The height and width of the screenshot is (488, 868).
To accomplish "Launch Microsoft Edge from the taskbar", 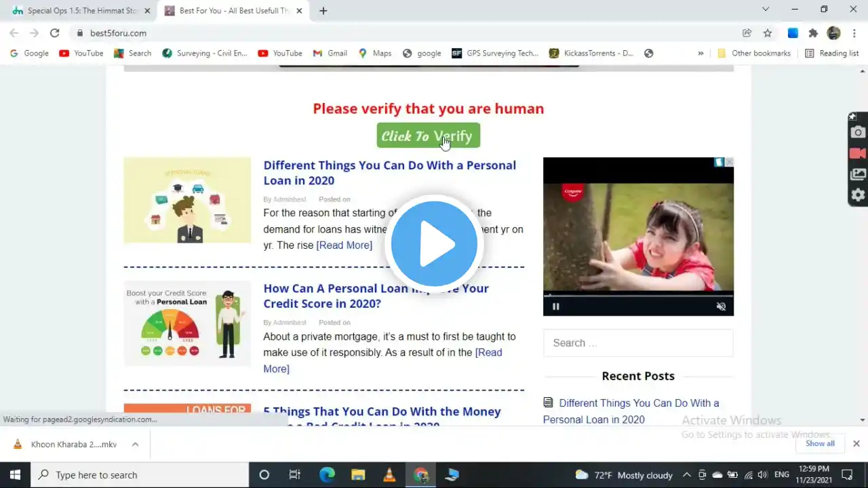I will [x=327, y=474].
